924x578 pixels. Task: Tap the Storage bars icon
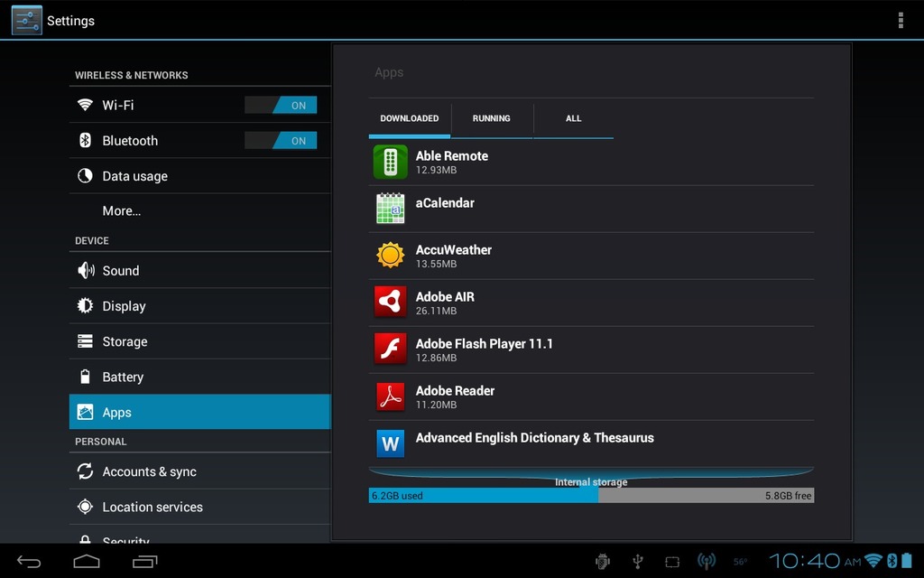pos(85,340)
